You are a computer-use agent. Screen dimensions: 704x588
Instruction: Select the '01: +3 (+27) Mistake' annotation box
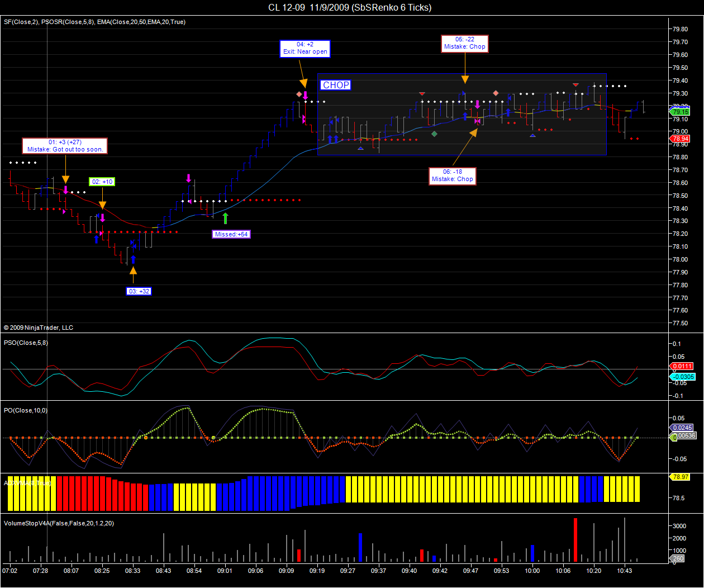point(65,146)
